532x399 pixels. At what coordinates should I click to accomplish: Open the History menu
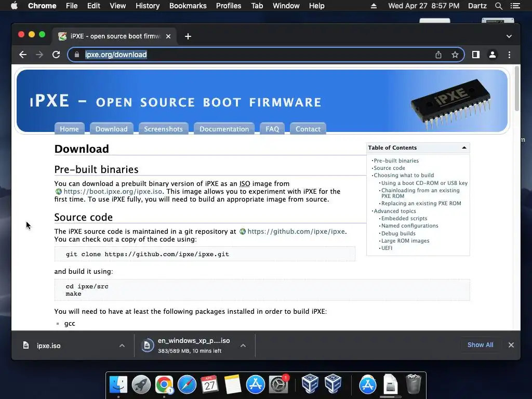[x=147, y=6]
